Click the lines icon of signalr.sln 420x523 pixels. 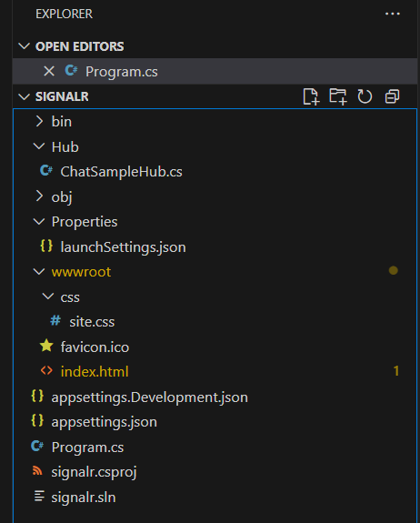[39, 496]
